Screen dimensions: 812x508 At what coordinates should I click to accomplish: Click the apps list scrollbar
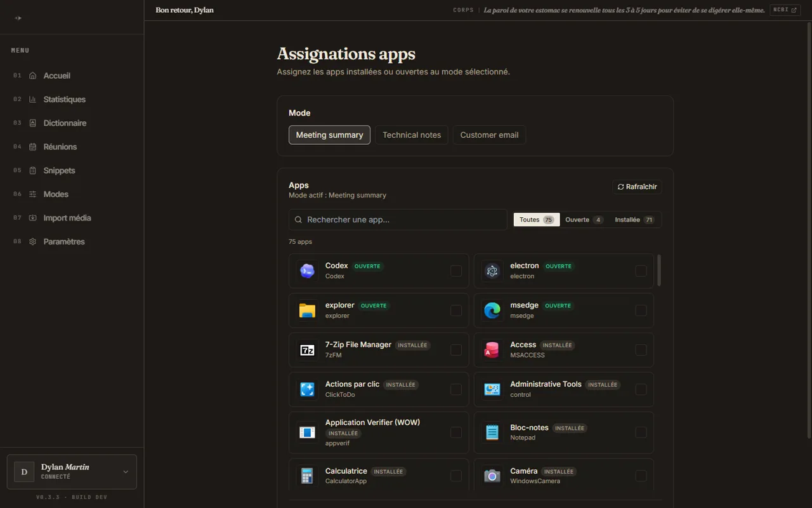659,271
